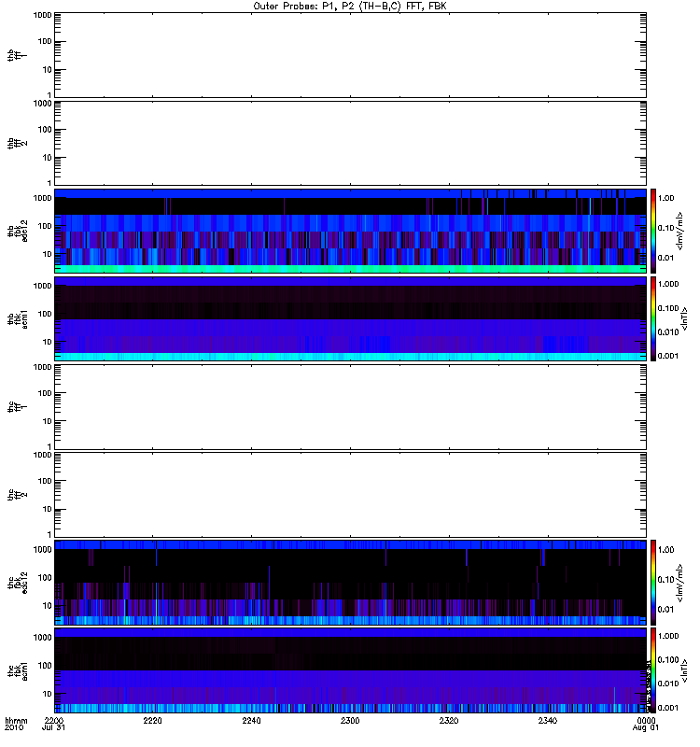Click the 2300 time axis label
This screenshot has height=747, width=700.
click(350, 720)
